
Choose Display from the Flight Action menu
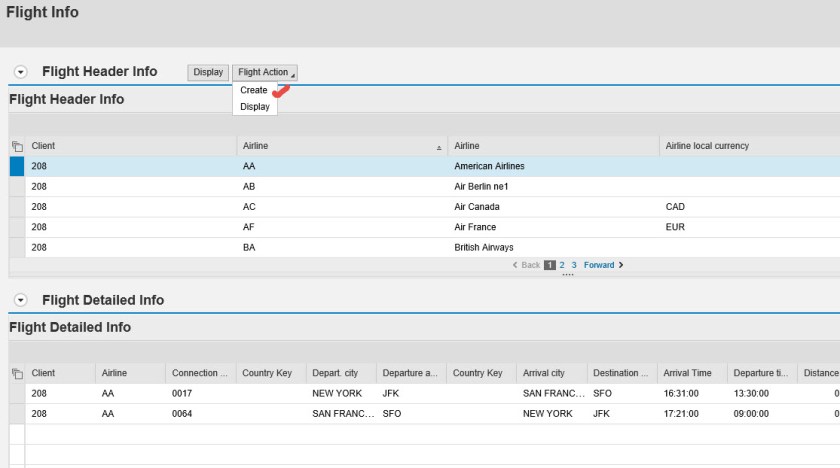click(255, 106)
